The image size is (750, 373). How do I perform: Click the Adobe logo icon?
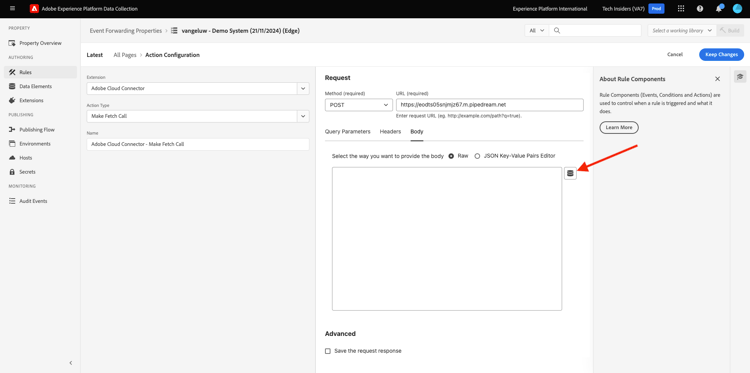click(x=34, y=9)
